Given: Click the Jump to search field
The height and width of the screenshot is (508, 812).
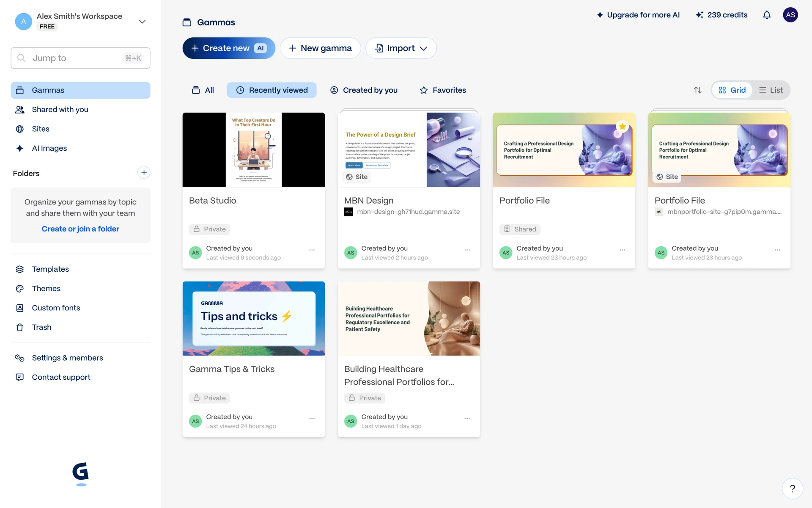Looking at the screenshot, I should pos(80,58).
